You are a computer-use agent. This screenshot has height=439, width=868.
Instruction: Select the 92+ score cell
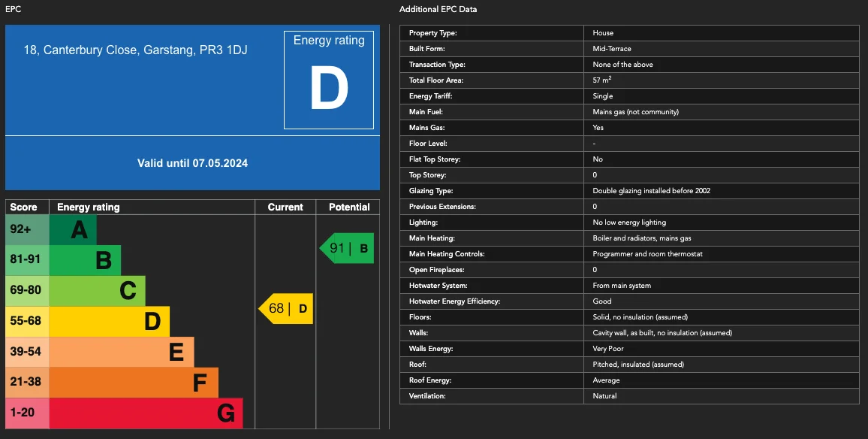point(27,230)
